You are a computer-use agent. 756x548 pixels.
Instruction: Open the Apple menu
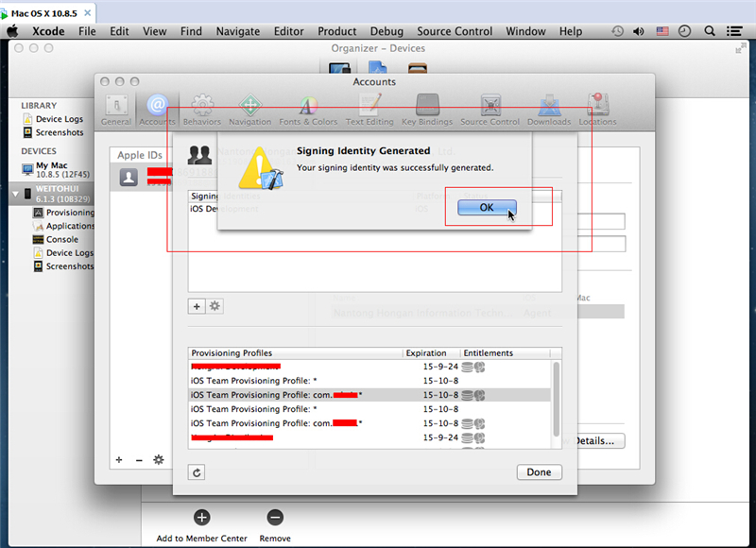12,31
